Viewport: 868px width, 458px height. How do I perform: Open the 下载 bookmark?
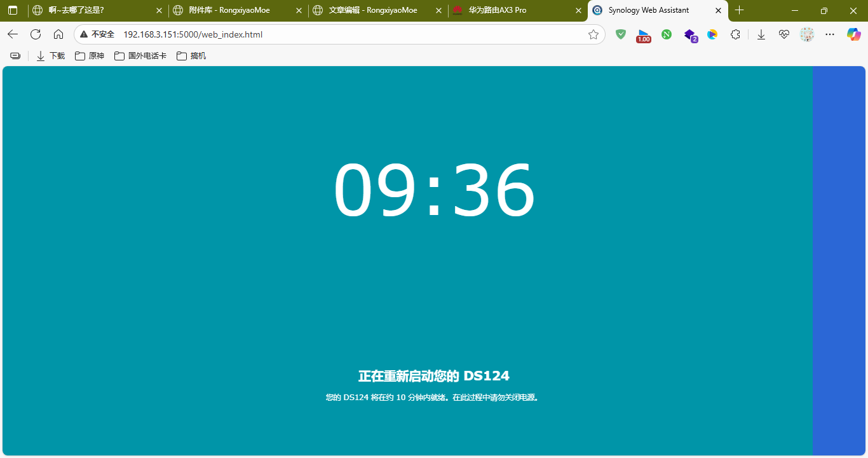click(x=51, y=56)
